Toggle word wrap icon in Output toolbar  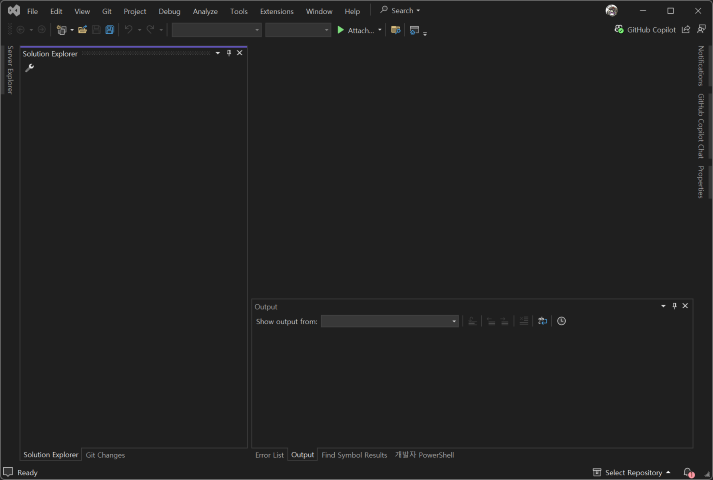(x=542, y=321)
